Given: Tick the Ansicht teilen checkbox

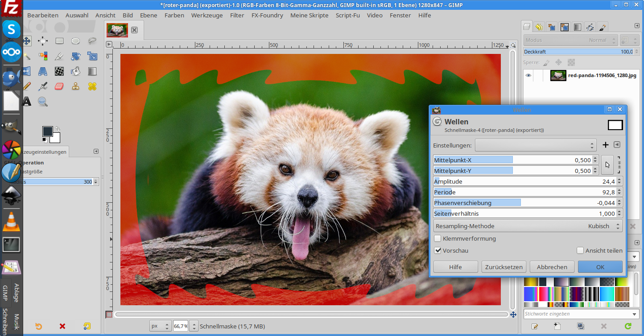Looking at the screenshot, I should (x=580, y=250).
